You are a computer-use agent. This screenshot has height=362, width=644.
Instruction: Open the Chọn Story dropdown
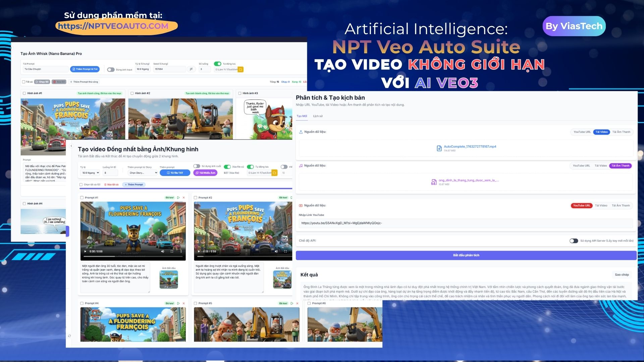(143, 173)
